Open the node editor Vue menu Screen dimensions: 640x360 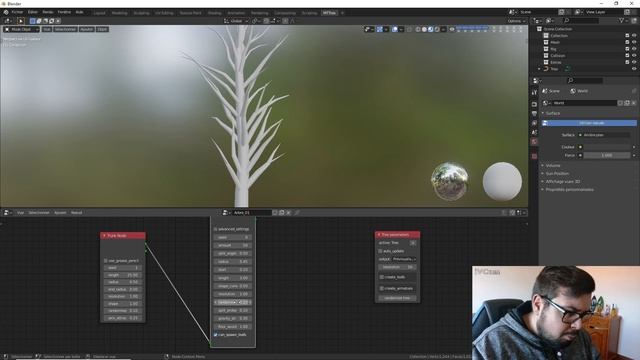[20, 213]
